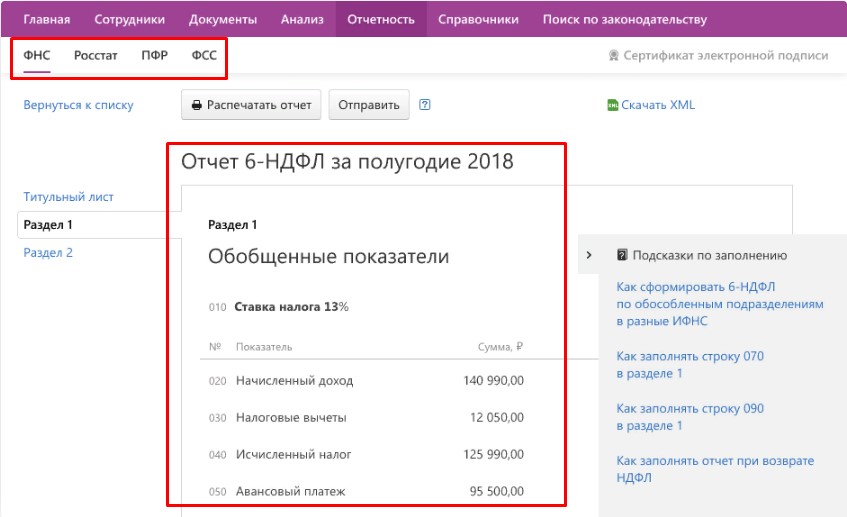This screenshot has width=847, height=517.
Task: Open the Документы menu
Action: tap(223, 19)
